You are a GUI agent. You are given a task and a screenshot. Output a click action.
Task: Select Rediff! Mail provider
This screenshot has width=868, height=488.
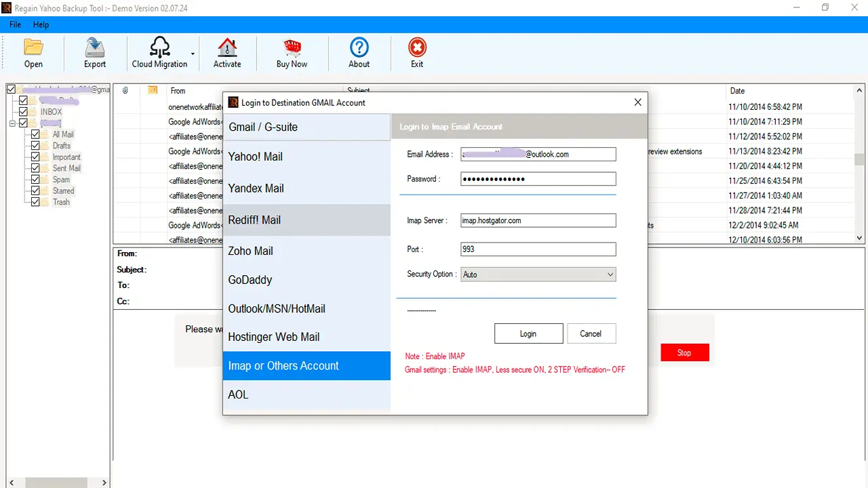(x=307, y=220)
